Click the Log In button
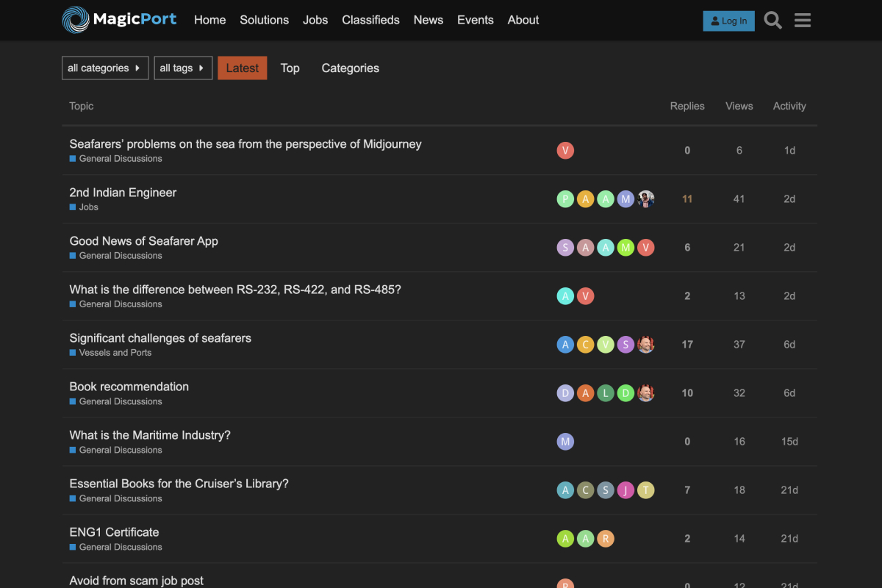 point(728,21)
